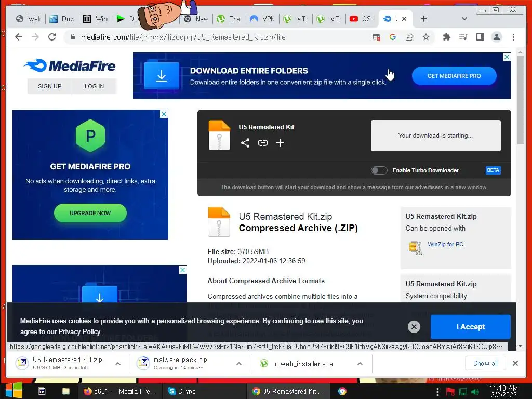The width and height of the screenshot is (532, 399).
Task: Click the browser forward arrow
Action: pos(35,37)
